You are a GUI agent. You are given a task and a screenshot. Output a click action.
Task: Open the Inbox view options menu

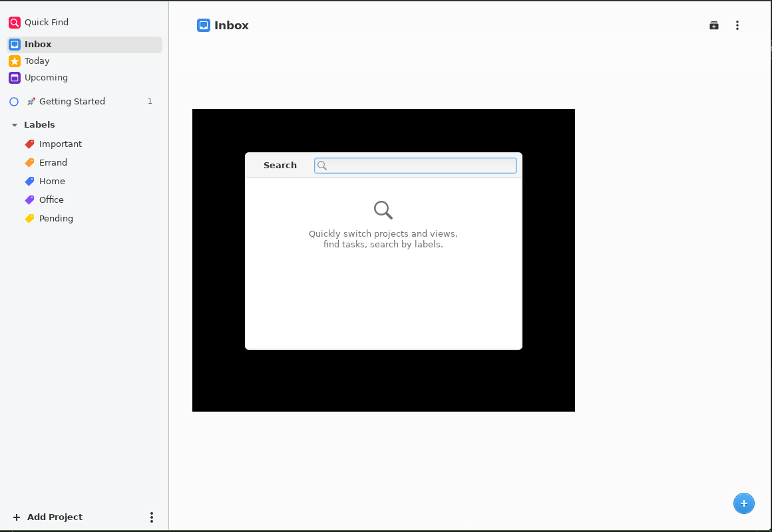[x=737, y=25]
